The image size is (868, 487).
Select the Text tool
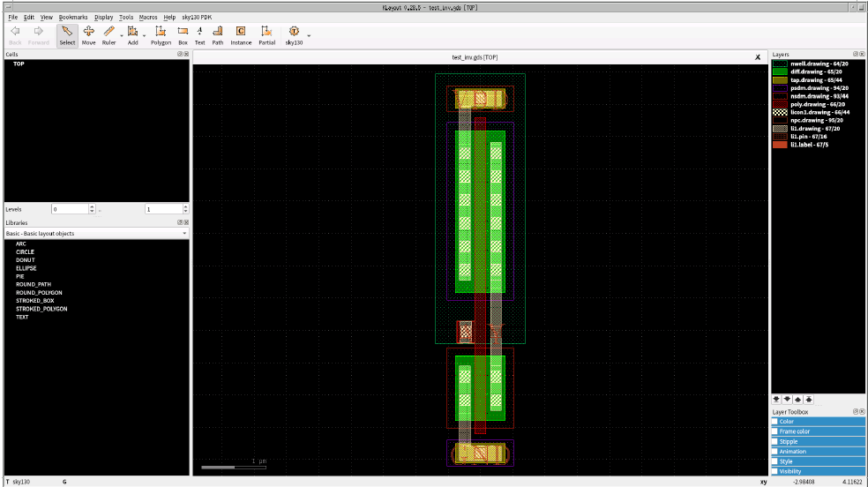click(200, 35)
